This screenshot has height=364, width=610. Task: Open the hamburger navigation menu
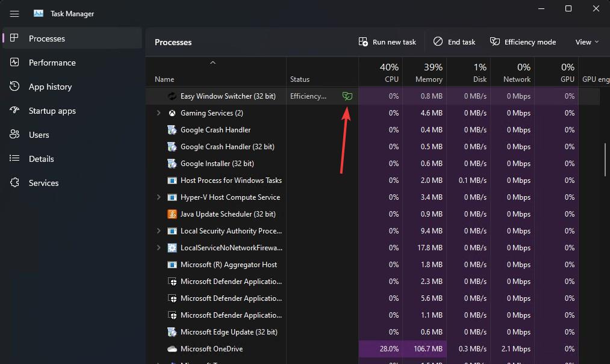pyautogui.click(x=14, y=13)
